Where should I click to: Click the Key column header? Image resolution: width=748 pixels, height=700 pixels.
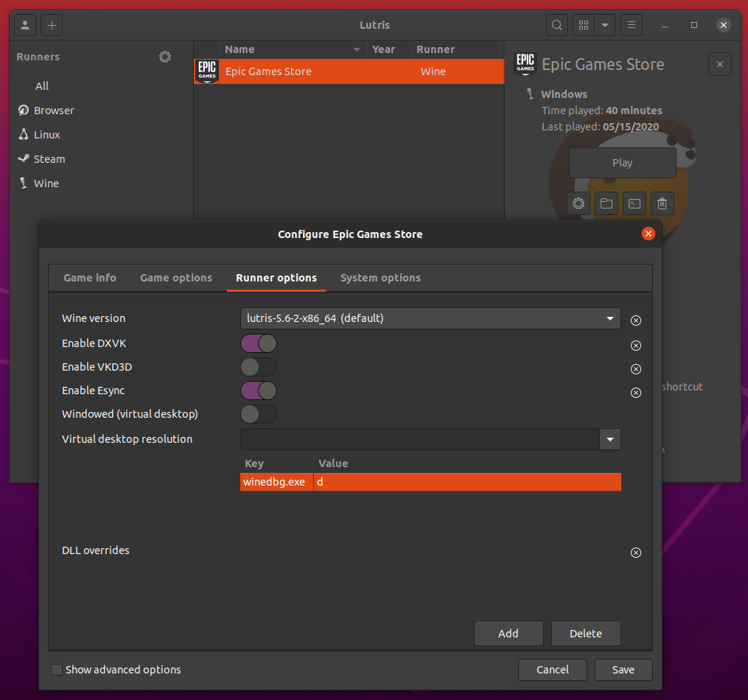(x=276, y=463)
